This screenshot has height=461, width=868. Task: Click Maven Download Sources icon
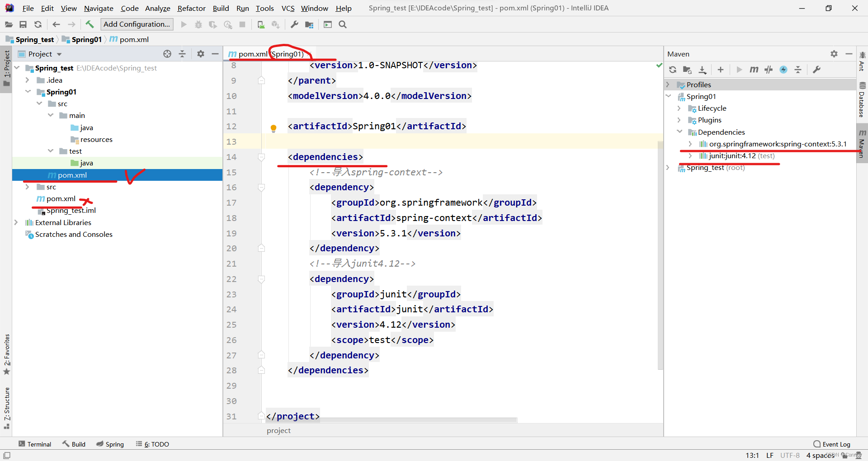[702, 70]
